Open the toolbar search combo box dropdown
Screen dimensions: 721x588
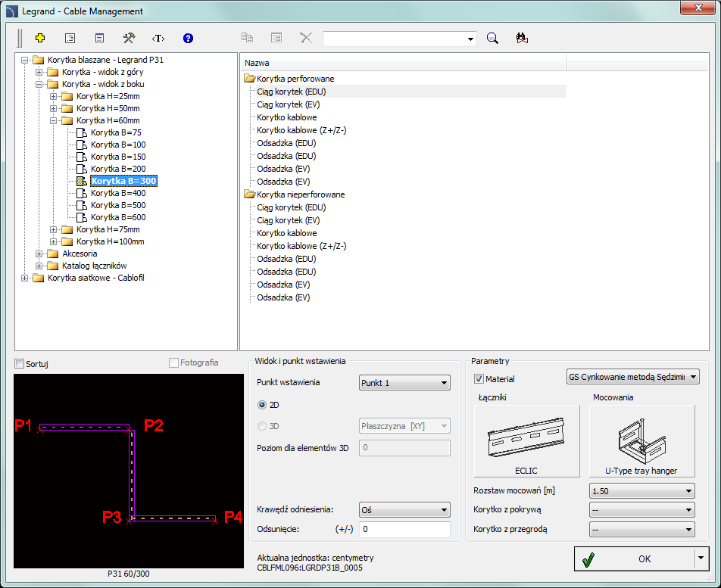pos(470,39)
